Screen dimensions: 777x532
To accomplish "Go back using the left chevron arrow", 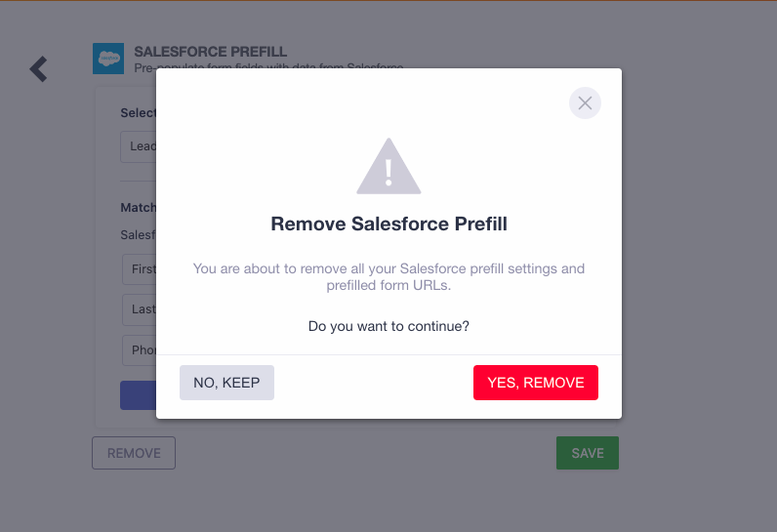I will 38,68.
